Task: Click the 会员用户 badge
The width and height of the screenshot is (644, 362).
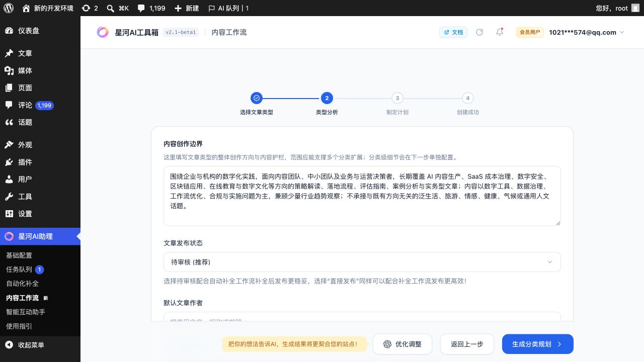Action: point(529,32)
